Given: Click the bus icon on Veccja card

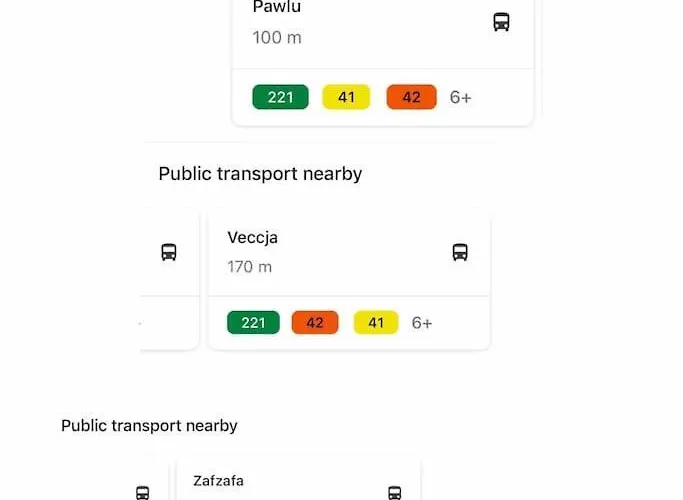Looking at the screenshot, I should tap(460, 252).
